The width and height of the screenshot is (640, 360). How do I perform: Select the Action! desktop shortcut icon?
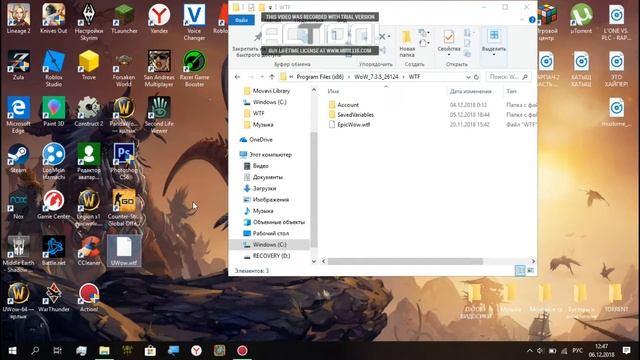click(89, 298)
